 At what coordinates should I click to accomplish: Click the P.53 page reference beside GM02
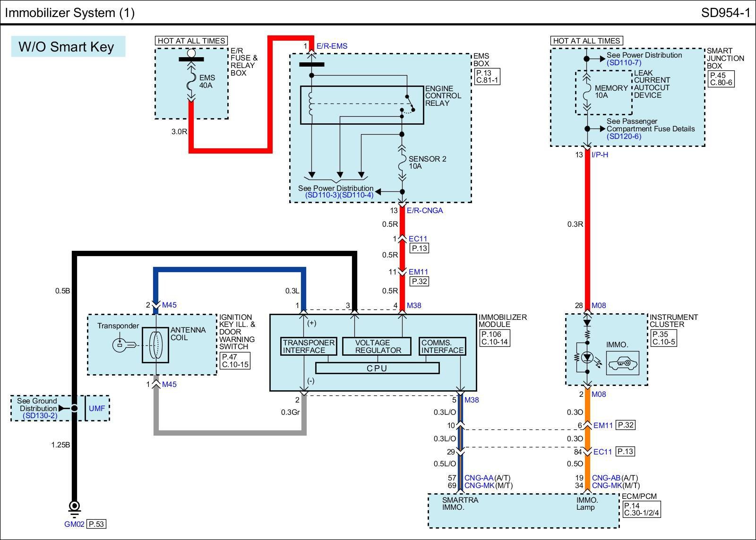click(x=96, y=524)
